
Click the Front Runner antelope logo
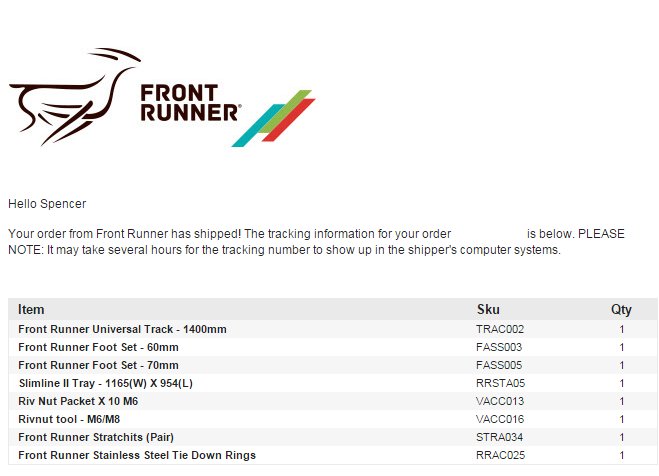click(75, 97)
